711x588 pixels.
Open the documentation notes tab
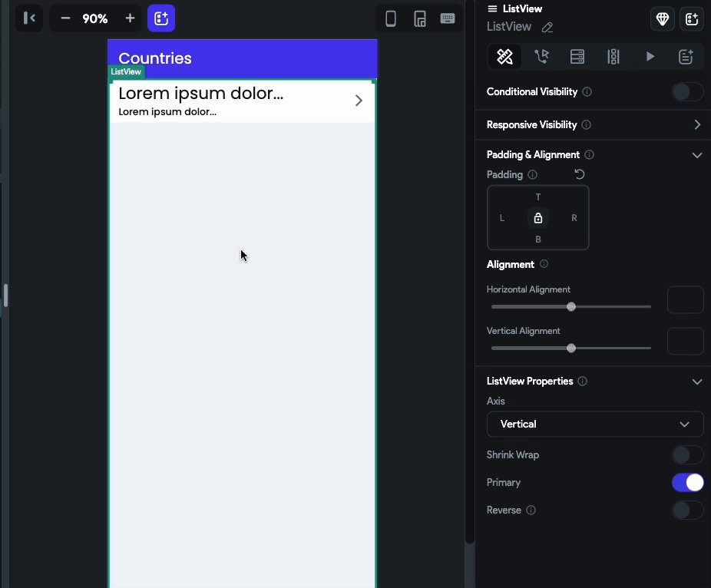686,57
